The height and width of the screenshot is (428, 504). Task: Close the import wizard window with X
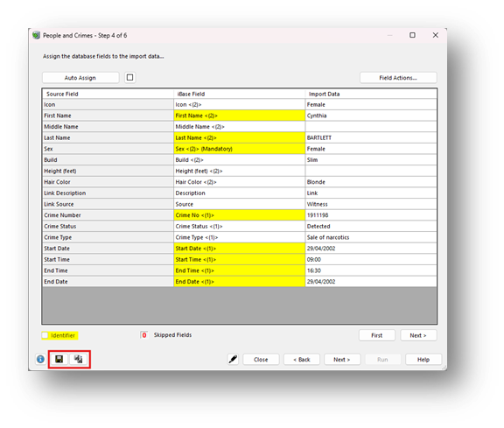click(x=436, y=35)
